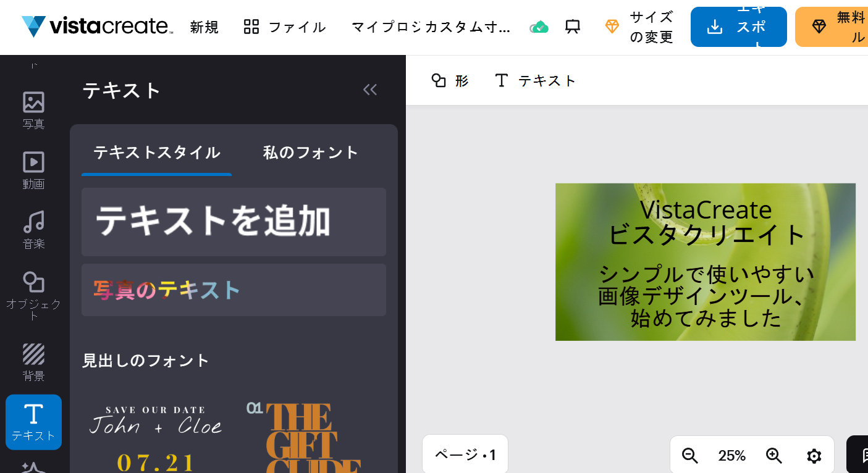This screenshot has width=868, height=473.
Task: Open the 背景 (Background) sidebar panel
Action: pyautogui.click(x=33, y=362)
